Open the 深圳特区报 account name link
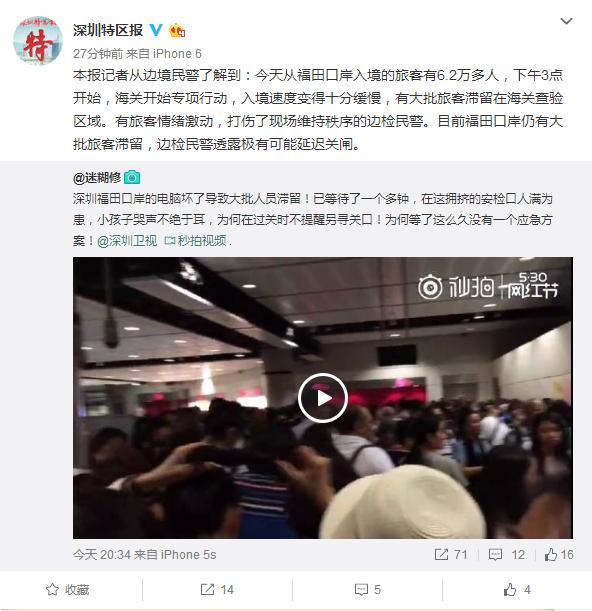Screen dimensions: 592x611 (108, 30)
